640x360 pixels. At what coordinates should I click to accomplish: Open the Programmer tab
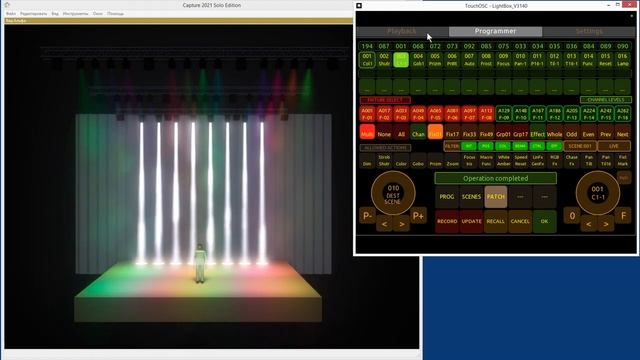click(x=495, y=31)
